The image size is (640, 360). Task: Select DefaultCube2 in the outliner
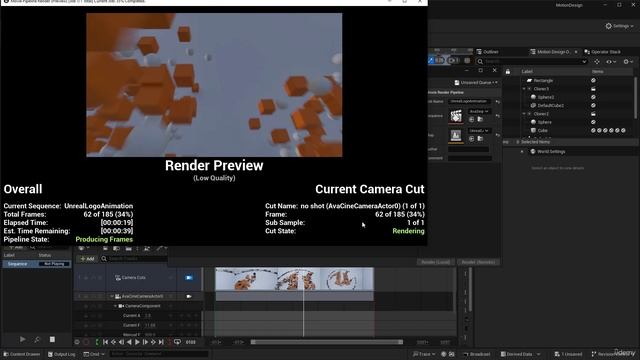pos(551,105)
